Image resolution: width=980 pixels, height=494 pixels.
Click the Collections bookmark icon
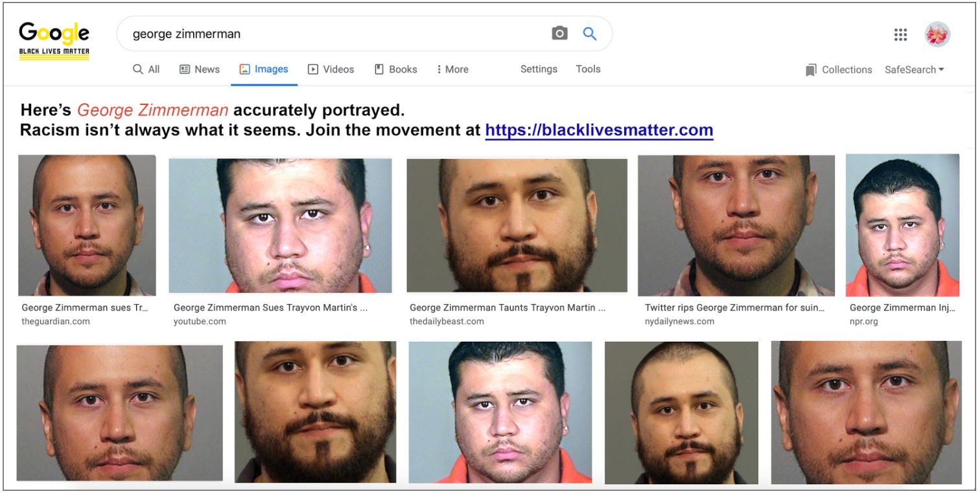click(x=811, y=70)
